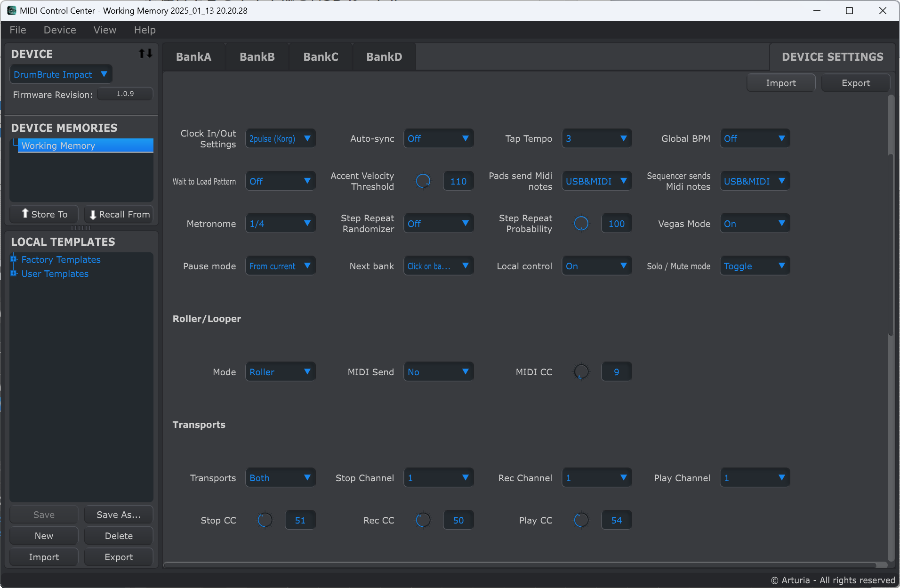Click the Step Repeat Probability knob
Viewport: 900px width, 588px height.
pyautogui.click(x=581, y=224)
